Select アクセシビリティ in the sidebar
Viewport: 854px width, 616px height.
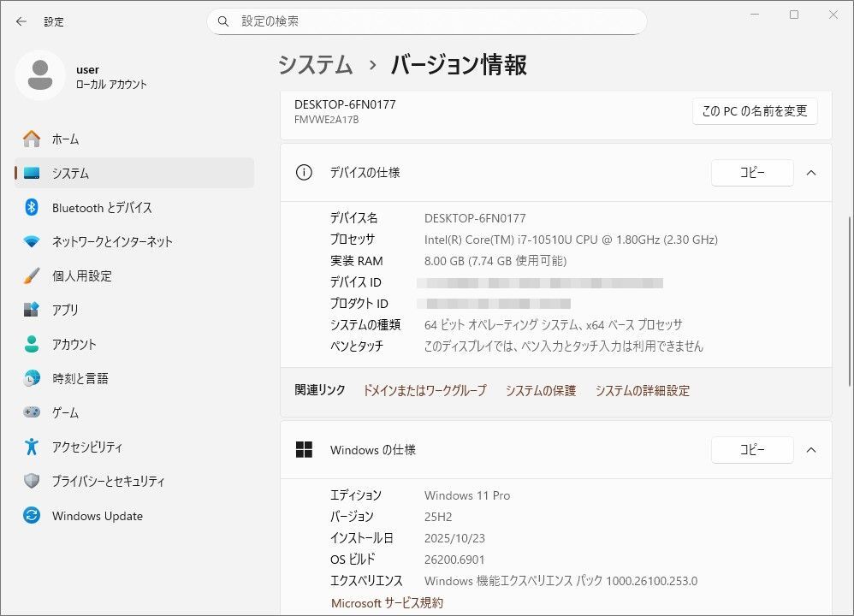tap(86, 447)
